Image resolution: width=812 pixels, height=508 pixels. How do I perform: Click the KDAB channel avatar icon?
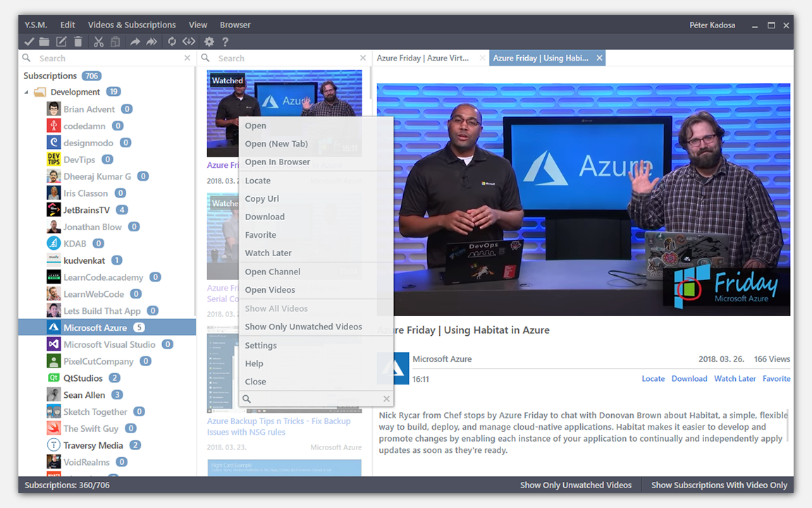coord(54,243)
